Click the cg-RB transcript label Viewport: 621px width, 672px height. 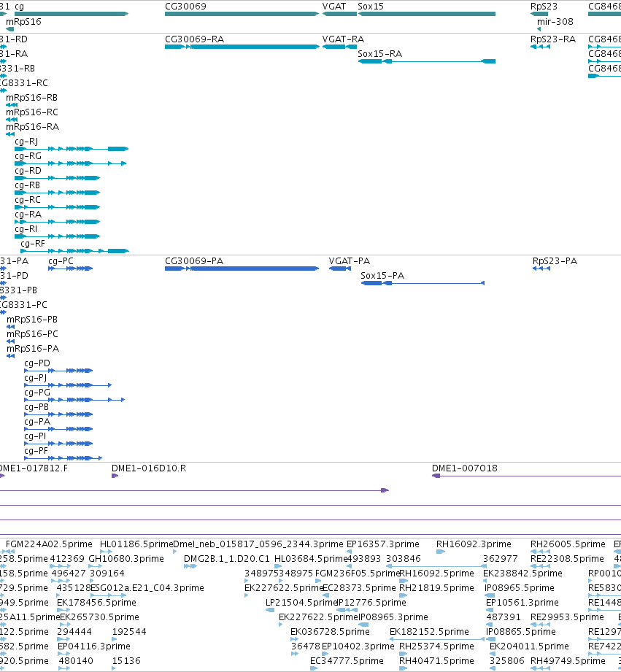click(x=28, y=185)
